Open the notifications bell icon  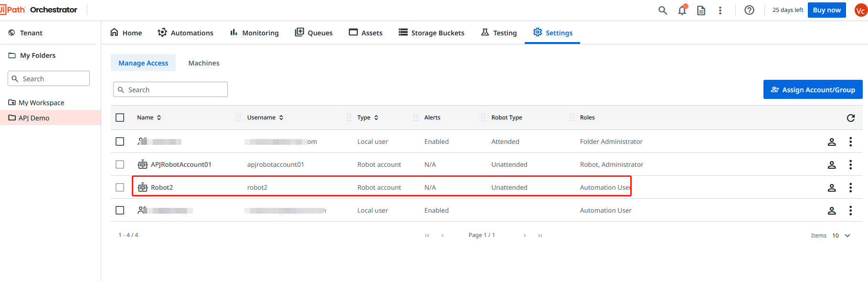click(x=682, y=10)
